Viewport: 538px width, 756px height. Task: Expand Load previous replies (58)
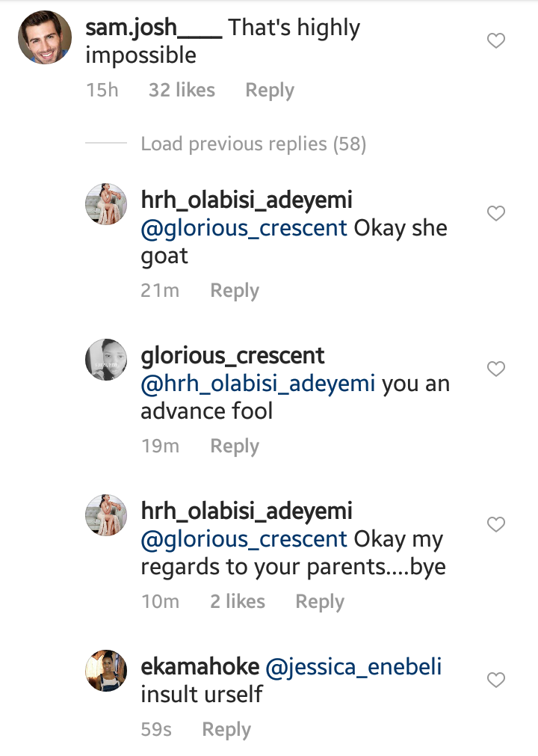click(x=253, y=144)
